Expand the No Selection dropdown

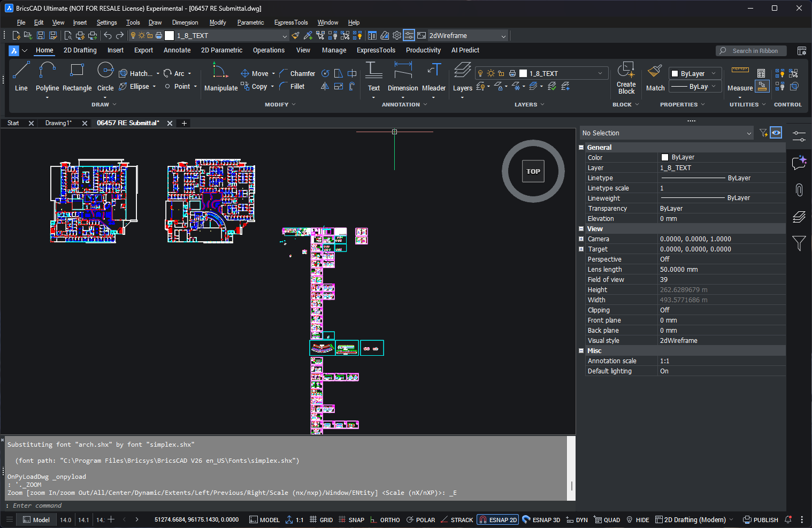click(x=667, y=133)
